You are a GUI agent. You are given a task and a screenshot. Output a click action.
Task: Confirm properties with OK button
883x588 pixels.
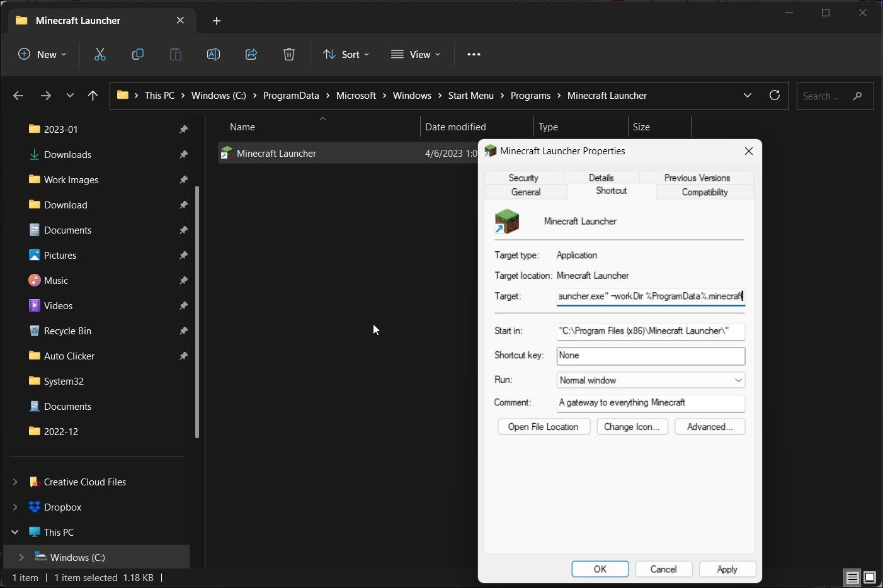pyautogui.click(x=600, y=569)
